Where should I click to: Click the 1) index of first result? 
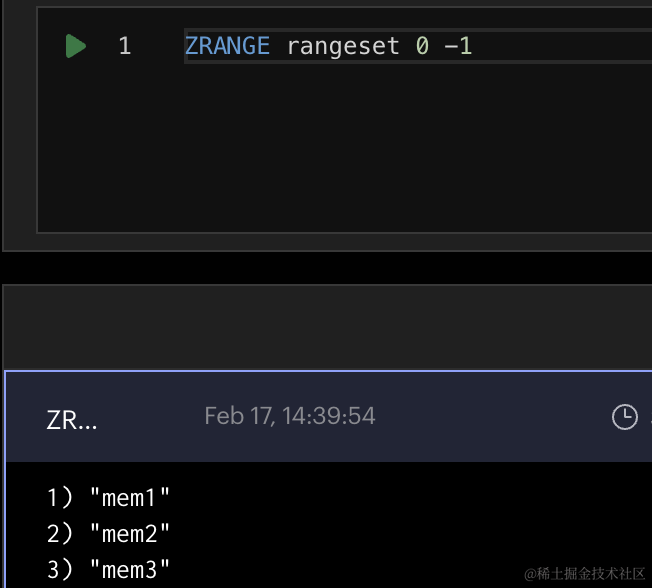[x=59, y=497]
